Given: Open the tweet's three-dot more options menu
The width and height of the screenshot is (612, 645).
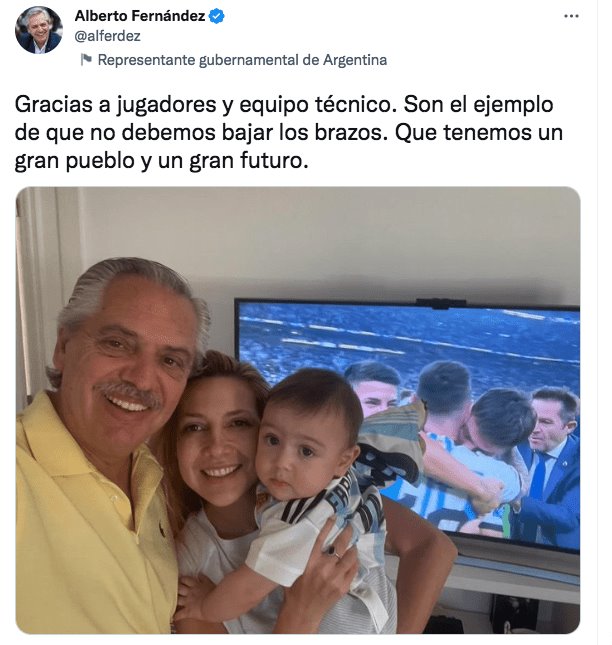Looking at the screenshot, I should pyautogui.click(x=571, y=16).
